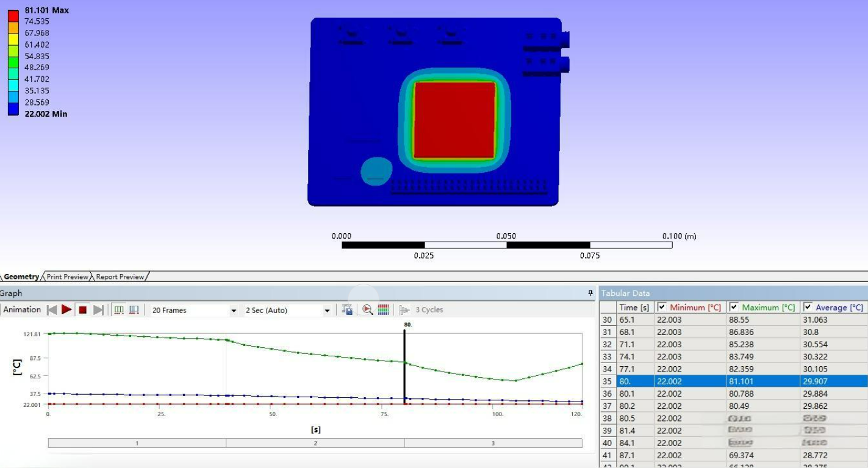Uncheck the Minimum [°C] column checkbox
The image size is (868, 468).
[x=661, y=308]
